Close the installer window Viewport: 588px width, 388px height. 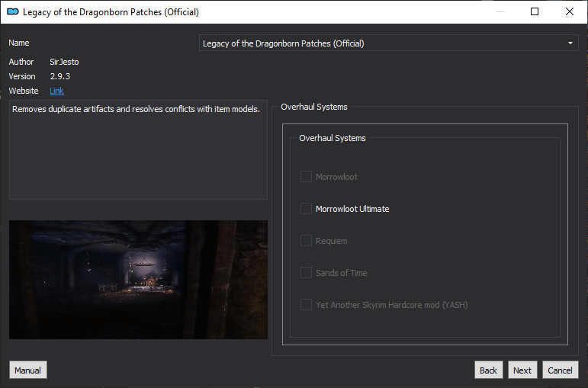(x=569, y=11)
